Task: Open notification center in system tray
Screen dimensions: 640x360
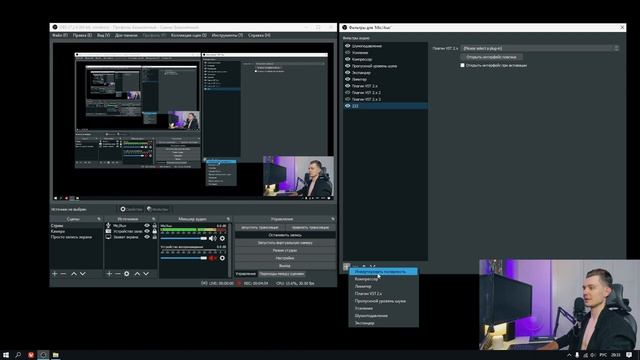Action: (x=629, y=355)
